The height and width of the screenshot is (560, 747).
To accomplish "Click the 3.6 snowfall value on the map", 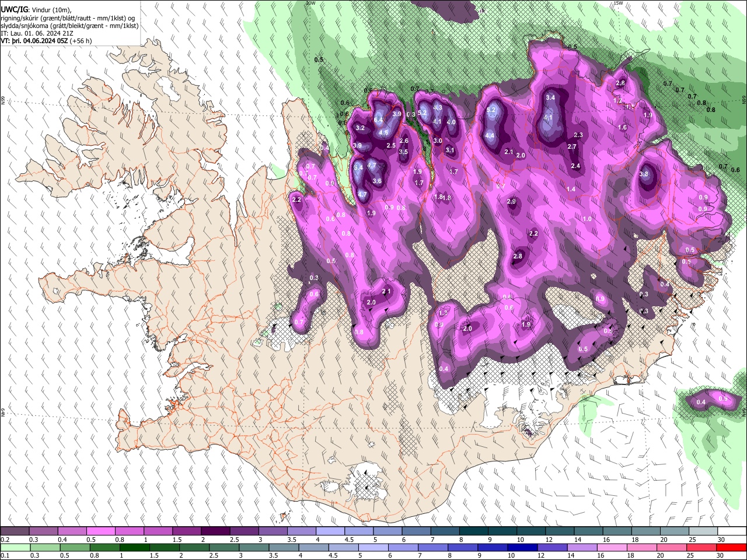I will [377, 181].
